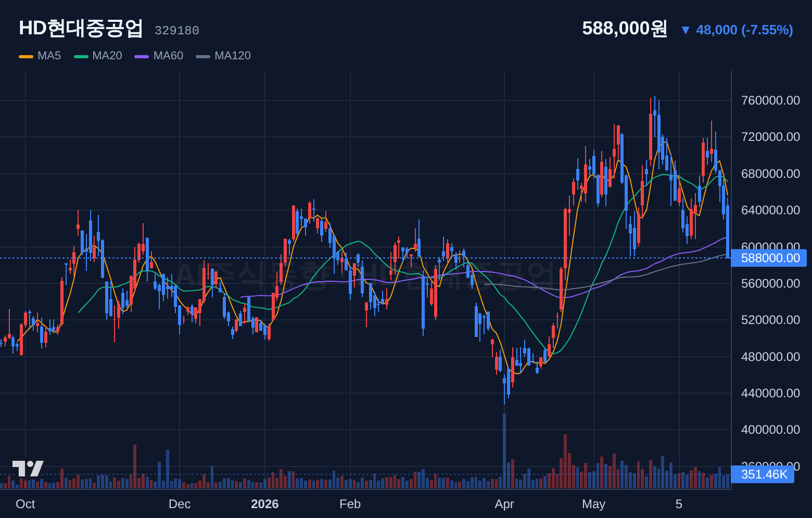Click the down-triangle price change indicator

pyautogui.click(x=686, y=30)
